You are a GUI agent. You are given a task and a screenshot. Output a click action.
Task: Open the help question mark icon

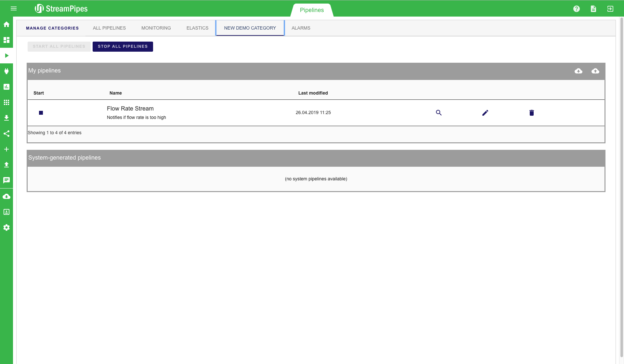577,9
